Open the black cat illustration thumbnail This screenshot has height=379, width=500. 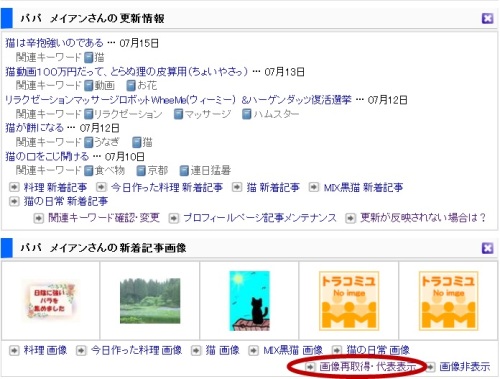click(249, 301)
